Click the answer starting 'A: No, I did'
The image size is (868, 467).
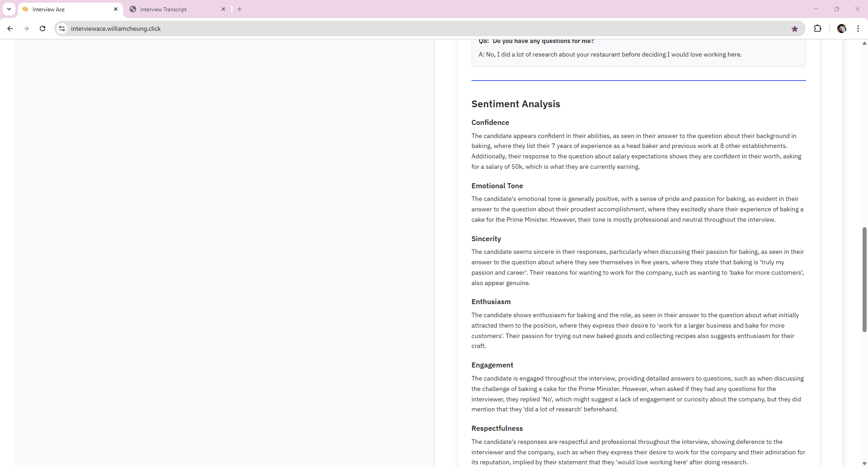610,55
